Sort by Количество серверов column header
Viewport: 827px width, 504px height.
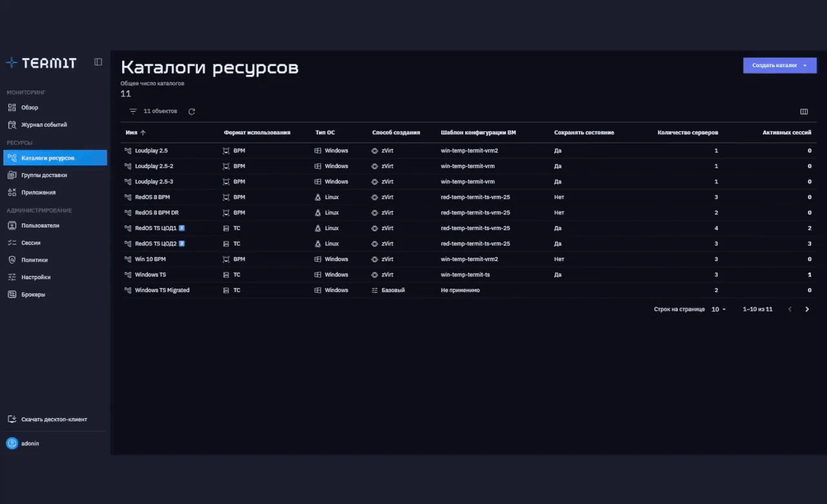click(687, 132)
